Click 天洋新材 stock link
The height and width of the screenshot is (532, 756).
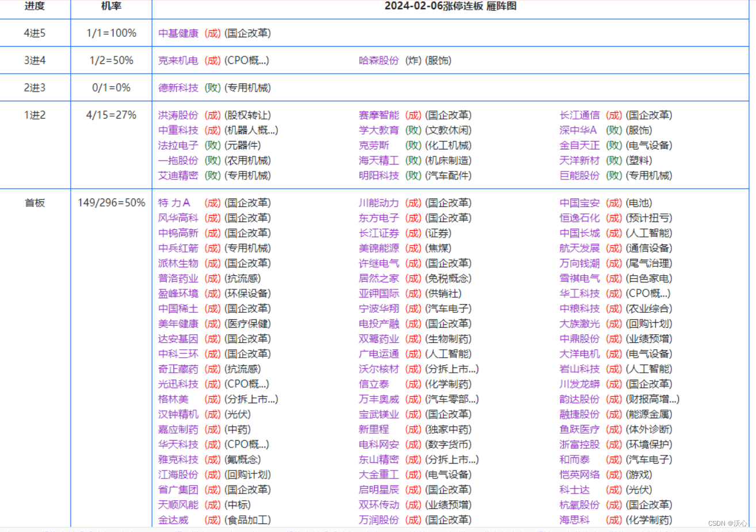coord(579,160)
